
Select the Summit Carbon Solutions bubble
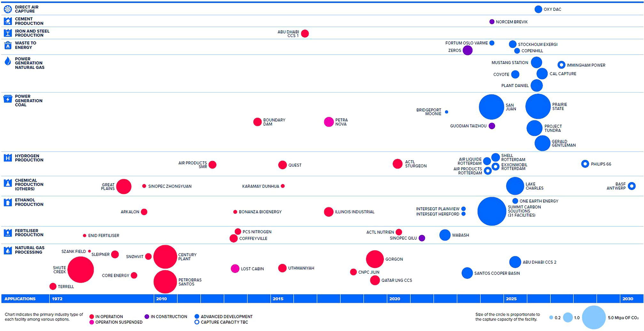(x=492, y=211)
